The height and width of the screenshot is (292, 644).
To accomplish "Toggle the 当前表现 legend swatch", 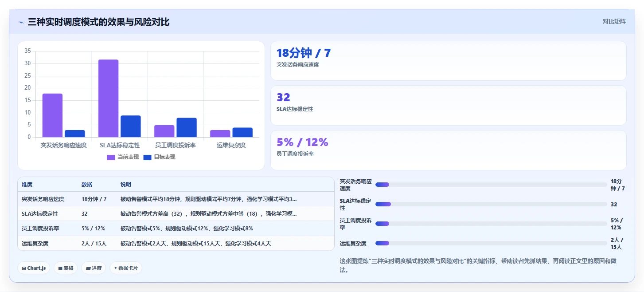I will [x=111, y=157].
